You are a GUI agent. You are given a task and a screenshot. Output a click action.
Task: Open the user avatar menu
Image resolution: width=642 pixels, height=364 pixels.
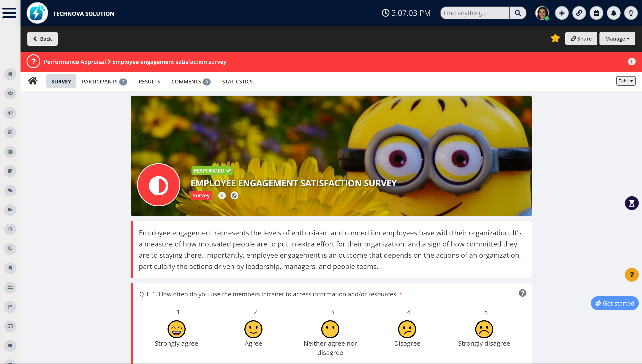[x=542, y=13]
